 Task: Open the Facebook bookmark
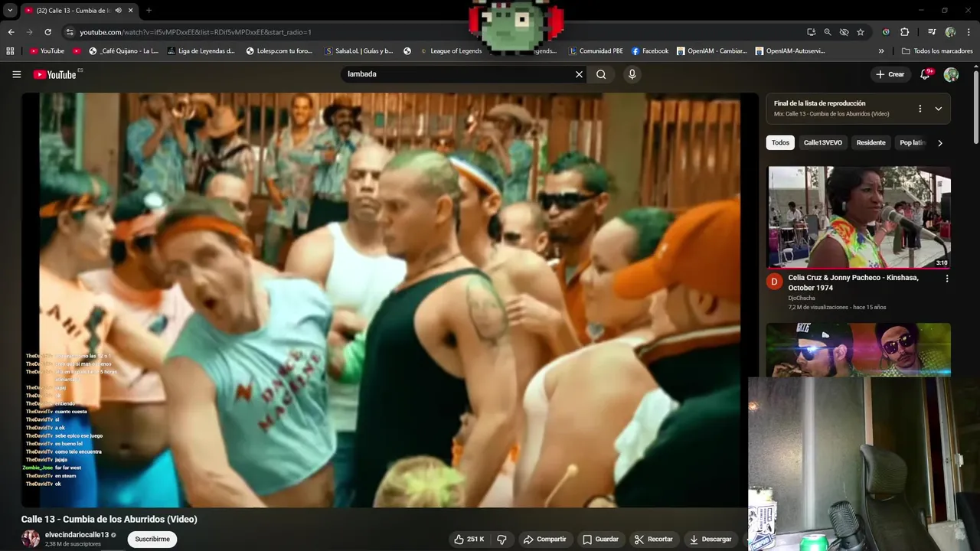click(650, 51)
